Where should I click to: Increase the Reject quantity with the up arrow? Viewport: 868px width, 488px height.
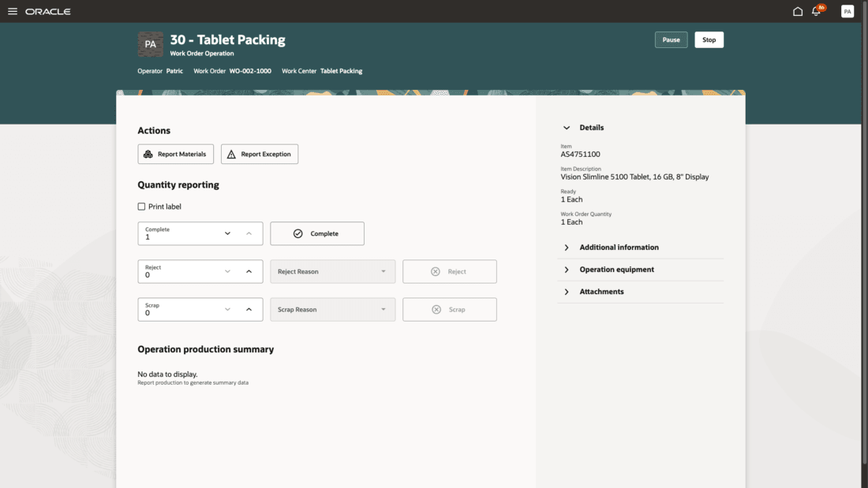(249, 271)
